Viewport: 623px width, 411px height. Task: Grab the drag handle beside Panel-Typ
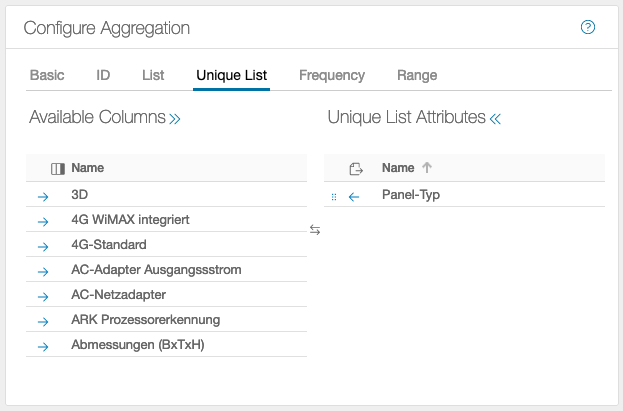click(x=334, y=197)
